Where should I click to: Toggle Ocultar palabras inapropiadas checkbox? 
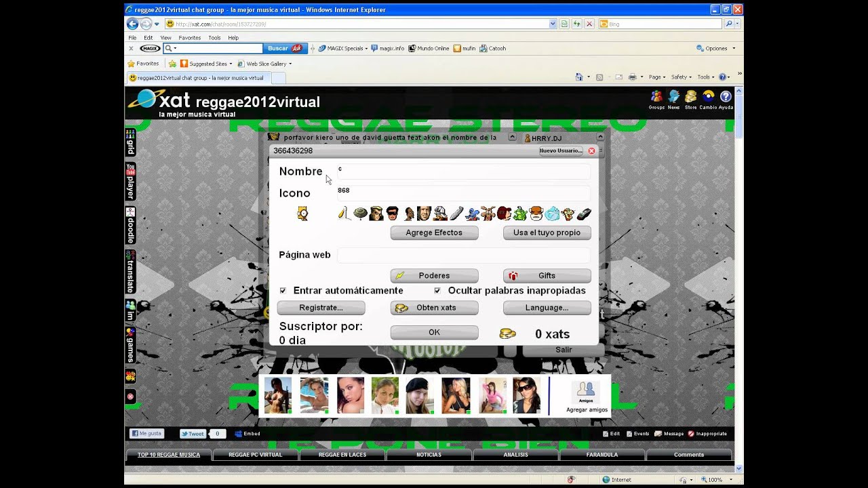[437, 291]
